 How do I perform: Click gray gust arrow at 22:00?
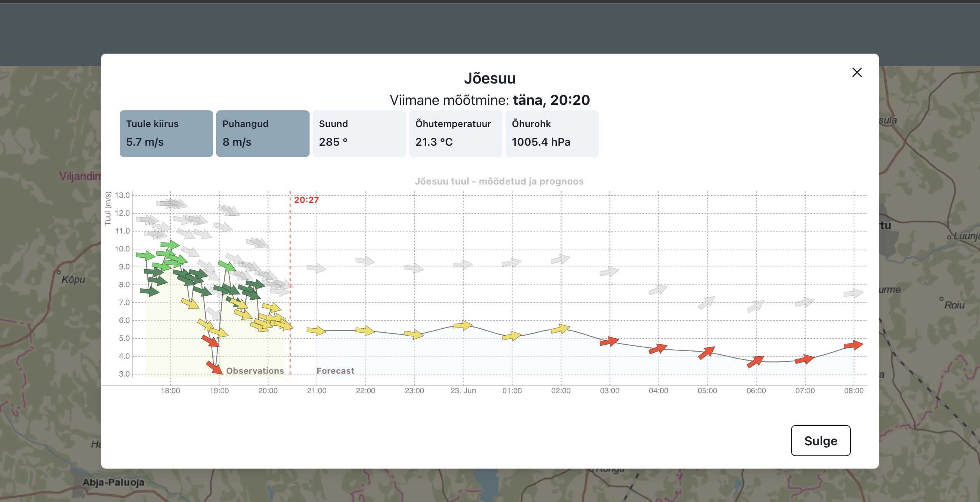pyautogui.click(x=365, y=261)
